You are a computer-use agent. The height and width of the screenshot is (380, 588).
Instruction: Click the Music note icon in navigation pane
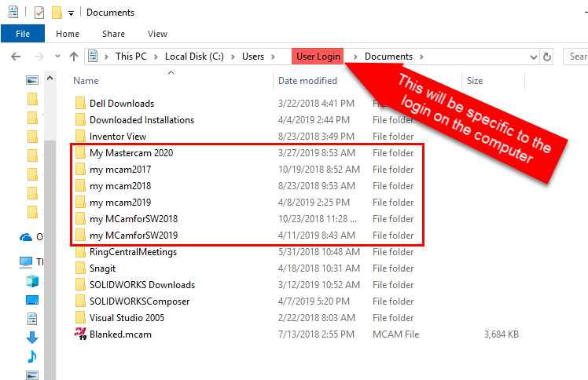point(32,356)
